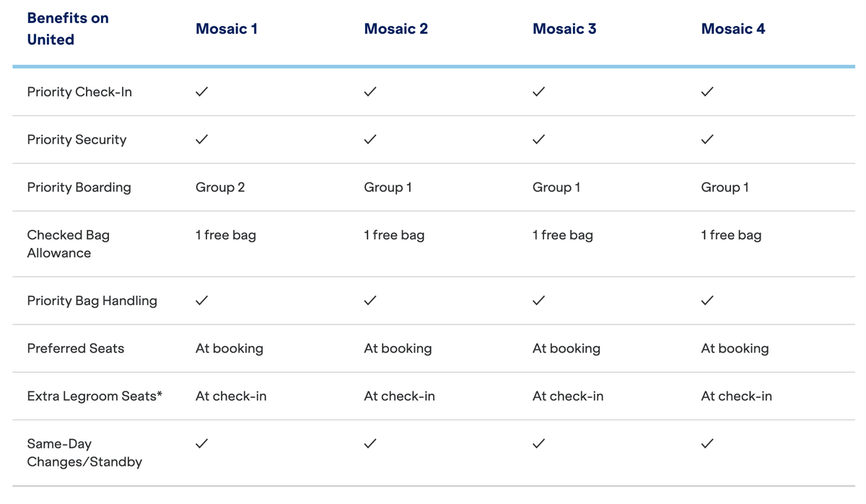Click Mosaic 3 At booking text

click(x=567, y=348)
